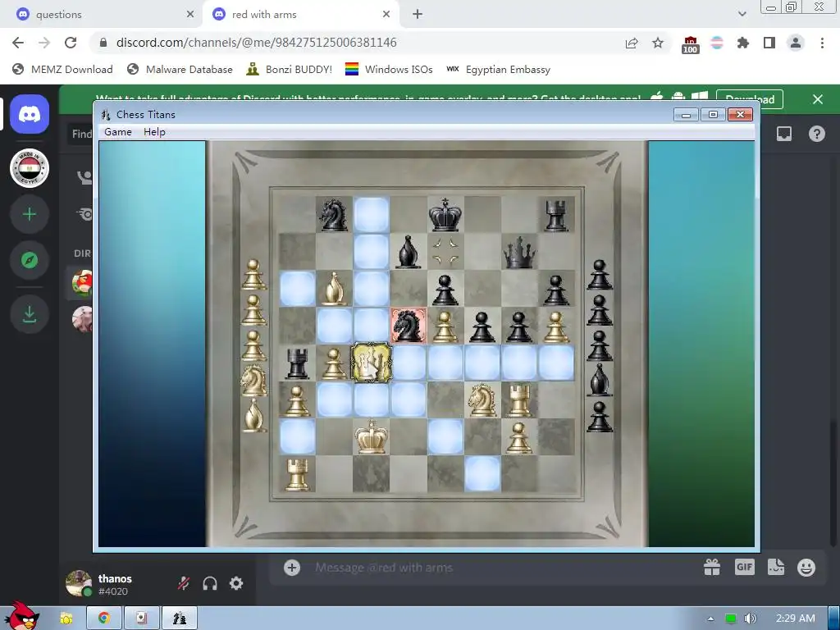Screen dimensions: 840x630
Task: Explore public servers compass icon
Action: [30, 260]
